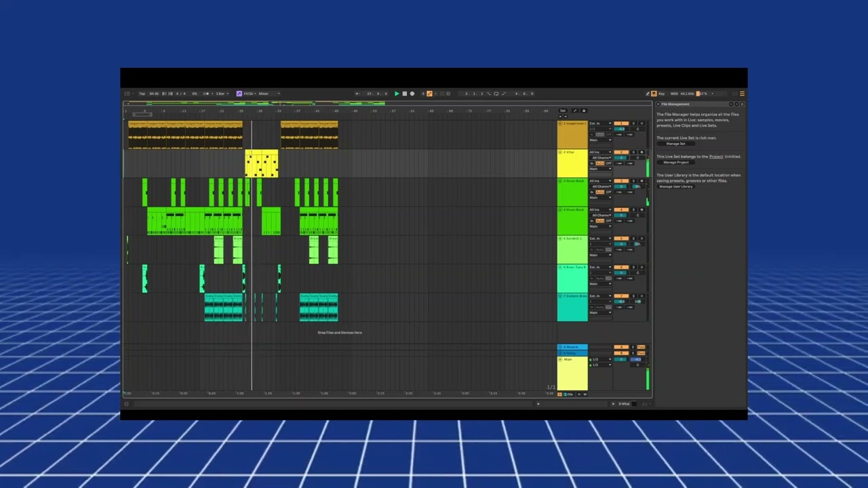Viewport: 868px width, 488px height.
Task: Click the Optimize Arrangement diagonal-arrow icon
Action: (575, 110)
